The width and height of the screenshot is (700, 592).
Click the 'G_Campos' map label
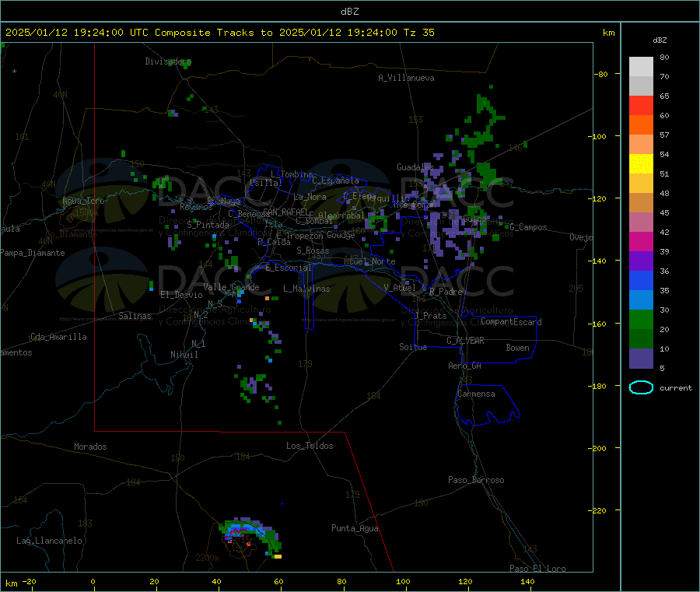528,227
